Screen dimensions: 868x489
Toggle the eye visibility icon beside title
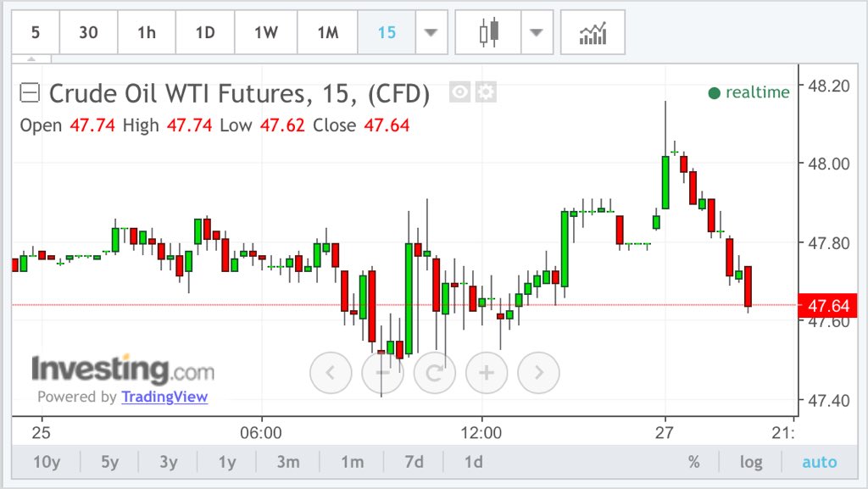pyautogui.click(x=459, y=92)
